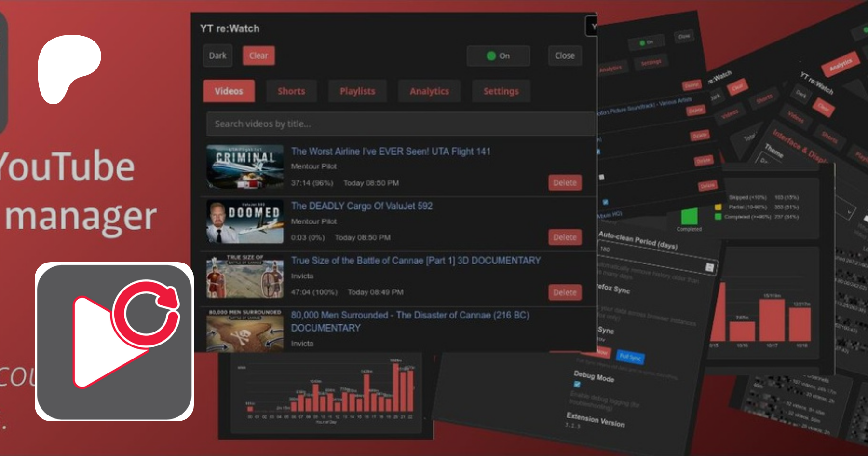Click the green Completed legend swatch
The height and width of the screenshot is (456, 868).
718,217
